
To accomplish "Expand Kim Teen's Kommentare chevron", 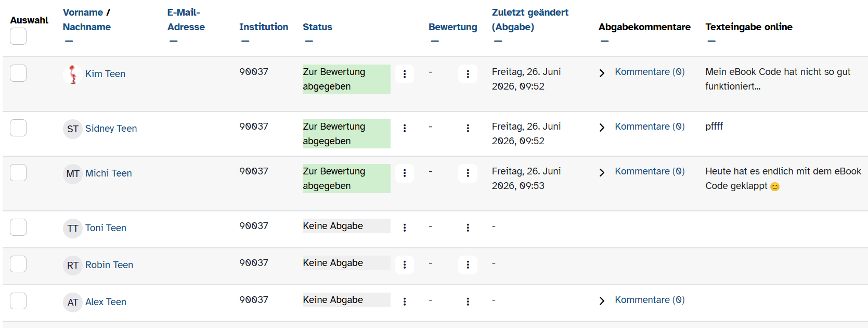I will click(602, 73).
